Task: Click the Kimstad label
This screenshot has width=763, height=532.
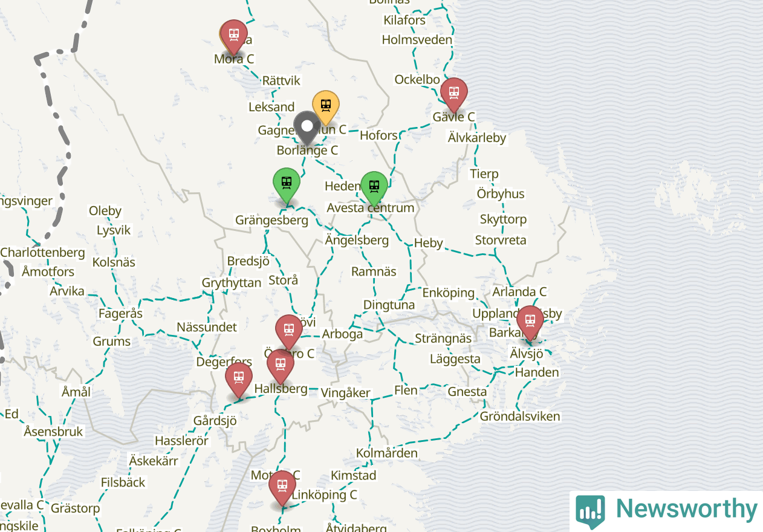Action: tap(354, 475)
